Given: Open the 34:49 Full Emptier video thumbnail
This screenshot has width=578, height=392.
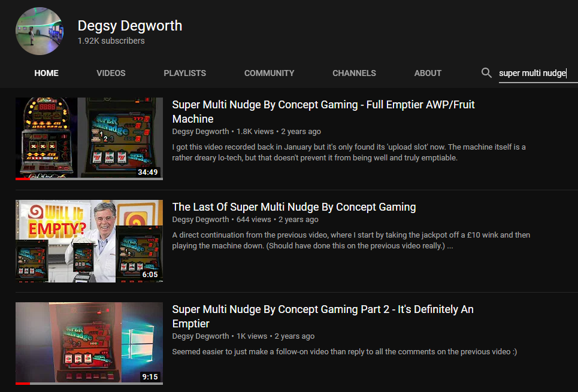Looking at the screenshot, I should [x=89, y=139].
